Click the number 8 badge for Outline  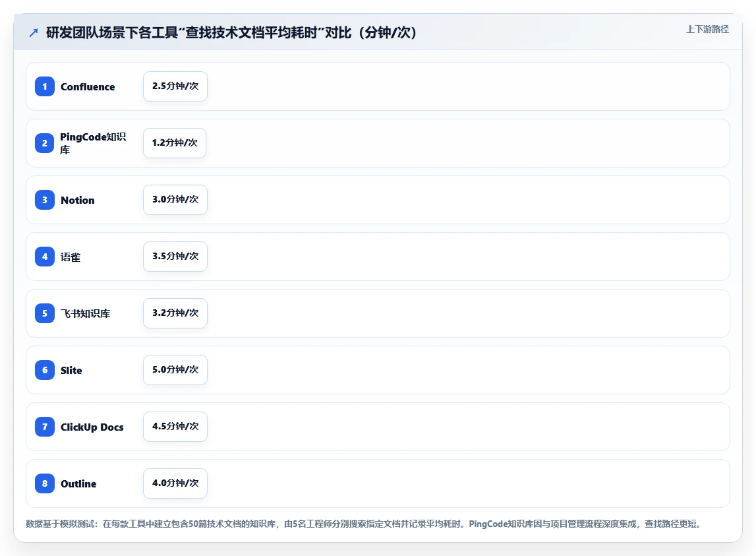pos(45,483)
